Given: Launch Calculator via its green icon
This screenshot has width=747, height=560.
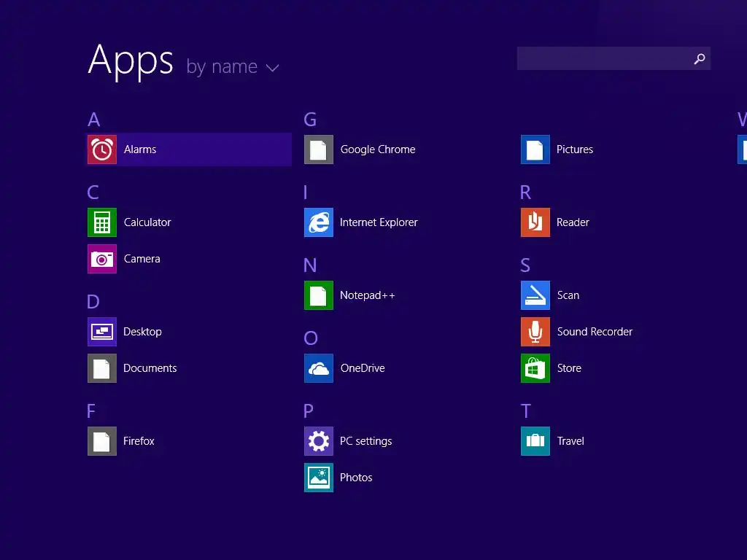Looking at the screenshot, I should coord(102,222).
